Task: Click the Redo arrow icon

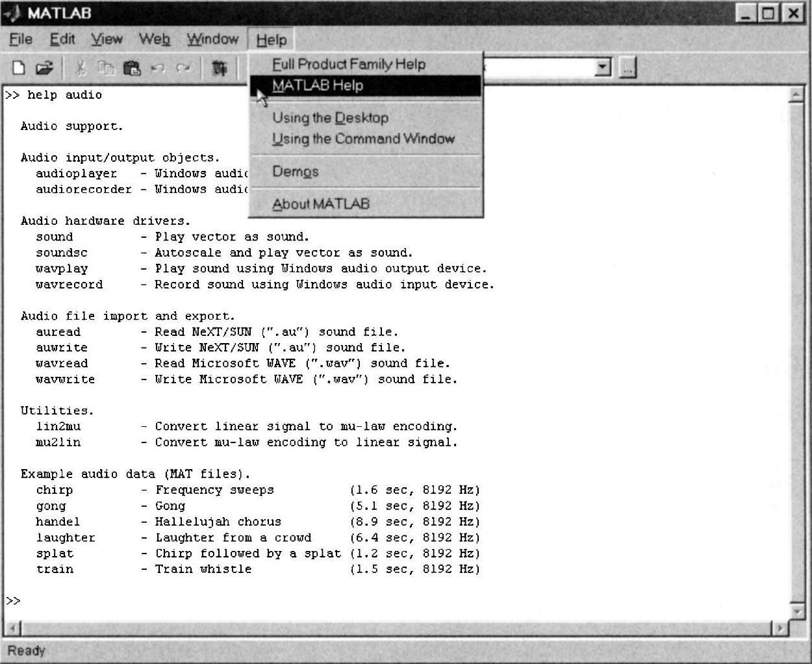Action: click(184, 68)
